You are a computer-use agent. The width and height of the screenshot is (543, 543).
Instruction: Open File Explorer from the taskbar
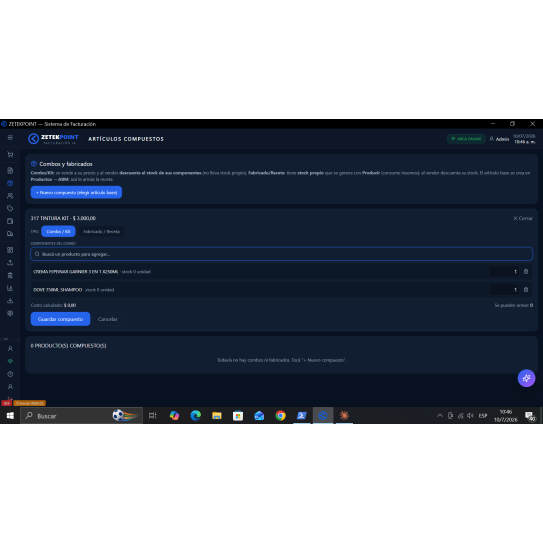pos(217,416)
